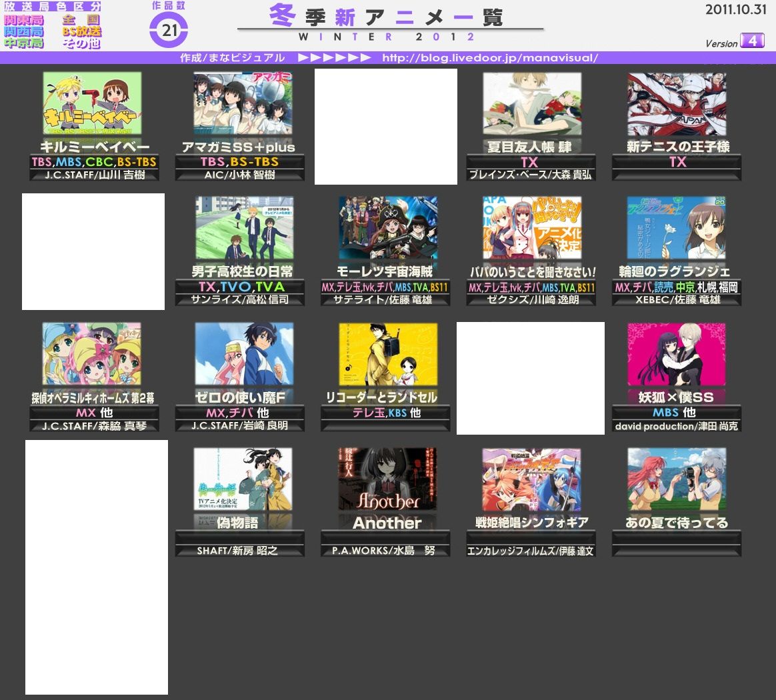Click the 作成/まなビジュアル credit text
The width and height of the screenshot is (776, 700).
click(233, 58)
